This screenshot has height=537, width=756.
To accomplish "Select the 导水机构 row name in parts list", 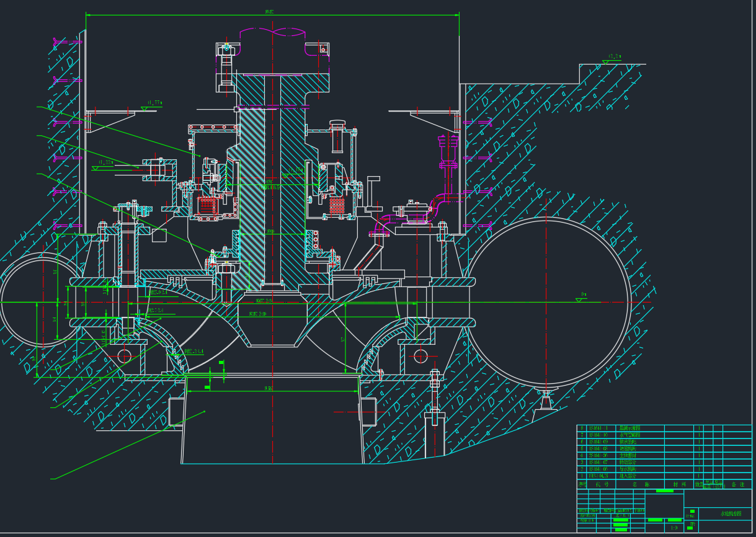I will click(628, 469).
